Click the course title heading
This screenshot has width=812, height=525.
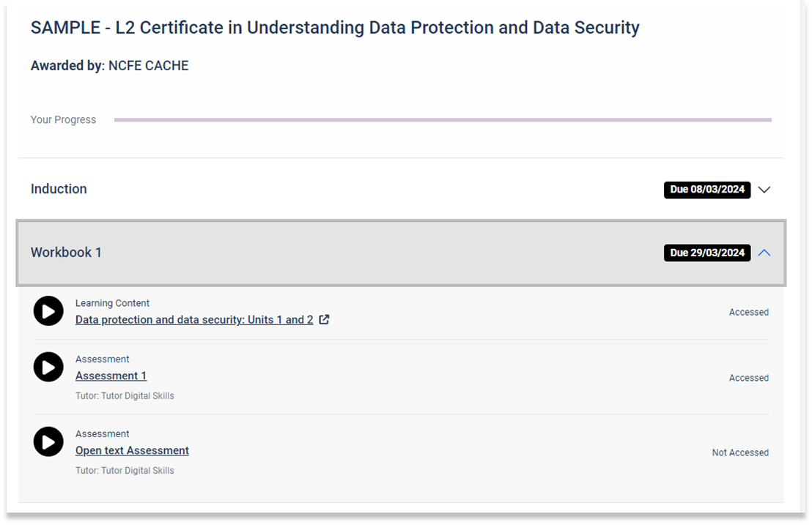coord(335,27)
